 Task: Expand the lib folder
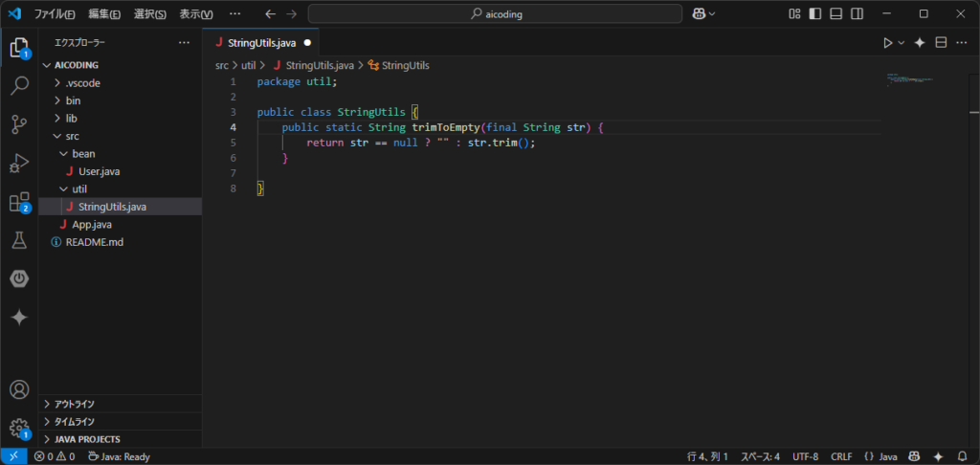[120, 118]
